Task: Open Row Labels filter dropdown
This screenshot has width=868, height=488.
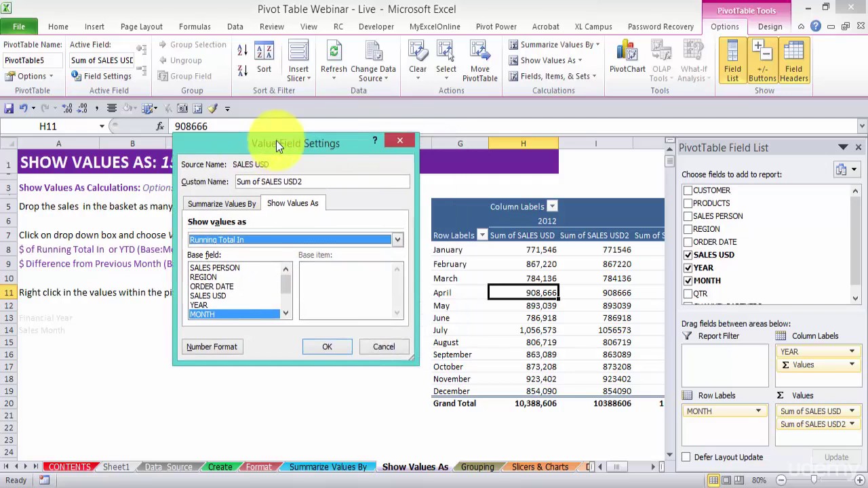Action: pyautogui.click(x=482, y=235)
